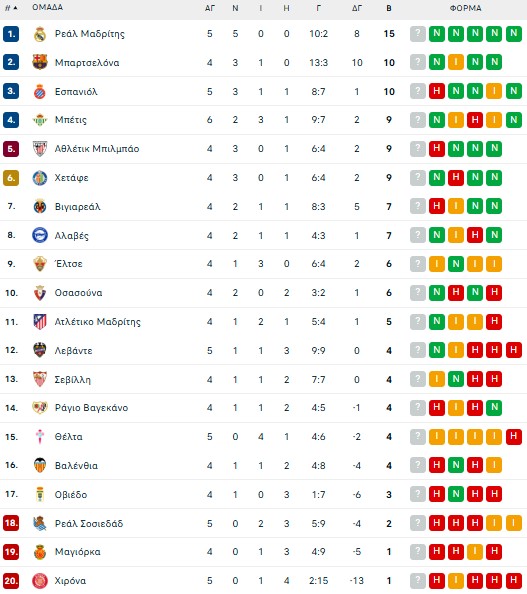Click the Barcelona club crest
Screen dimensions: 527x594
40,63
